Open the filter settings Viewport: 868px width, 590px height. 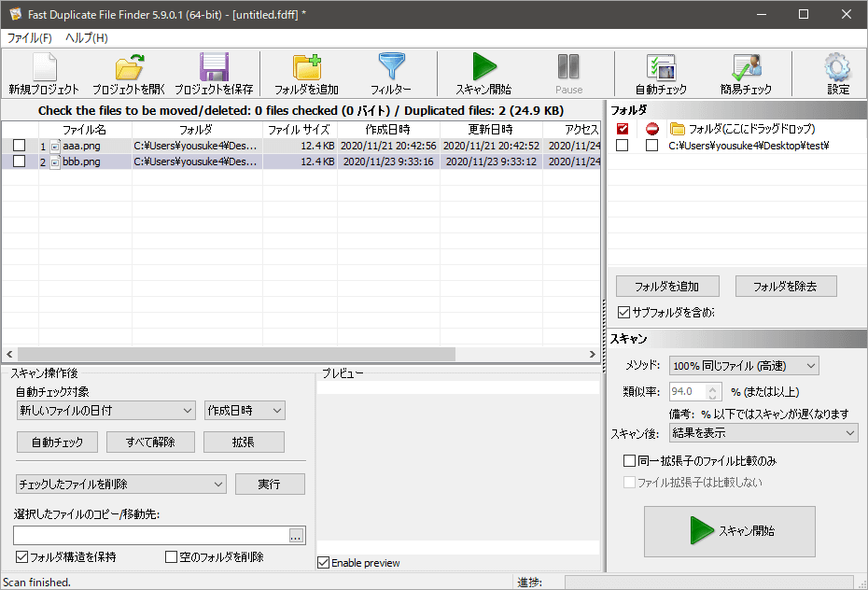pyautogui.click(x=390, y=72)
